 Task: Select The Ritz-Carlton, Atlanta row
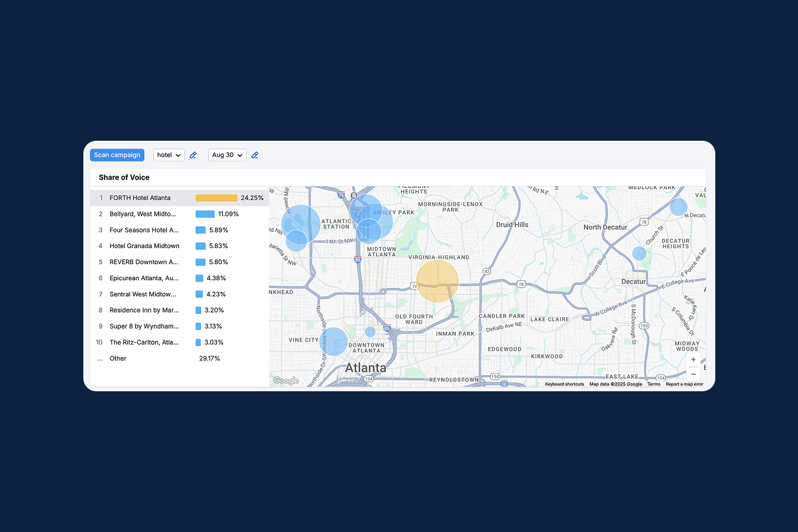(x=179, y=342)
